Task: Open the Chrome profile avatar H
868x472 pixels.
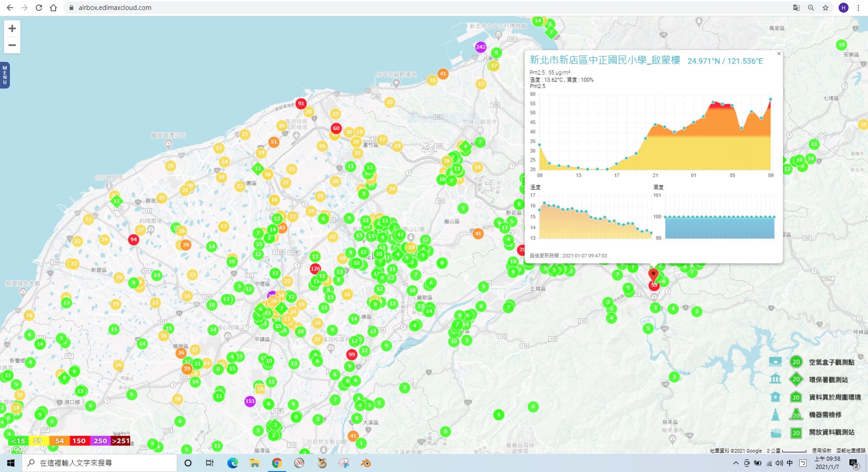Action: pyautogui.click(x=843, y=8)
